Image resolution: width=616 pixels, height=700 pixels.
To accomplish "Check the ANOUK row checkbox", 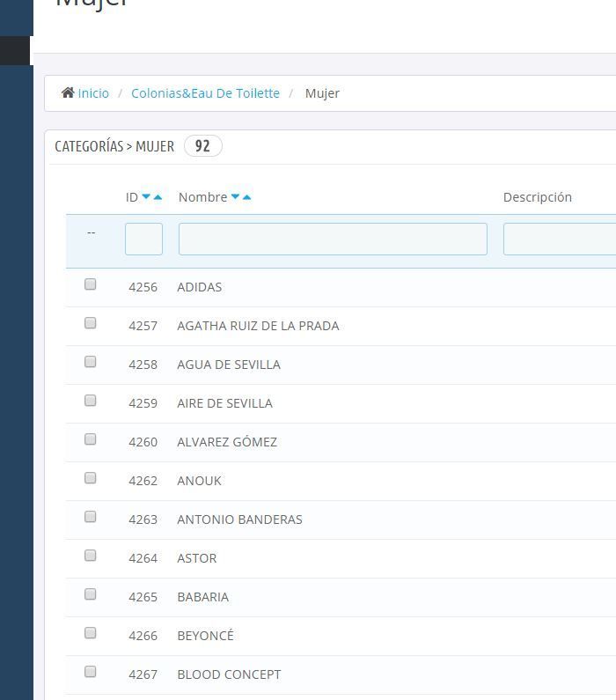I will coord(90,478).
